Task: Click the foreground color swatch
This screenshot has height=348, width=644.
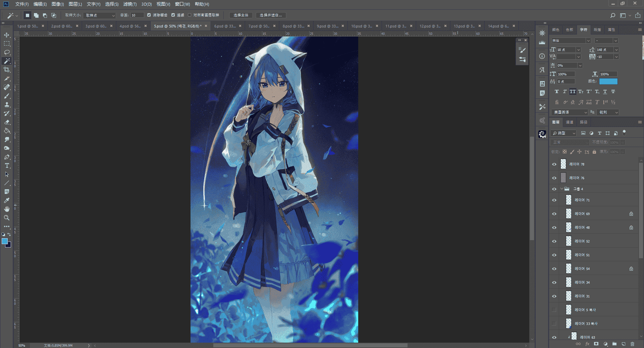Action: 5,241
